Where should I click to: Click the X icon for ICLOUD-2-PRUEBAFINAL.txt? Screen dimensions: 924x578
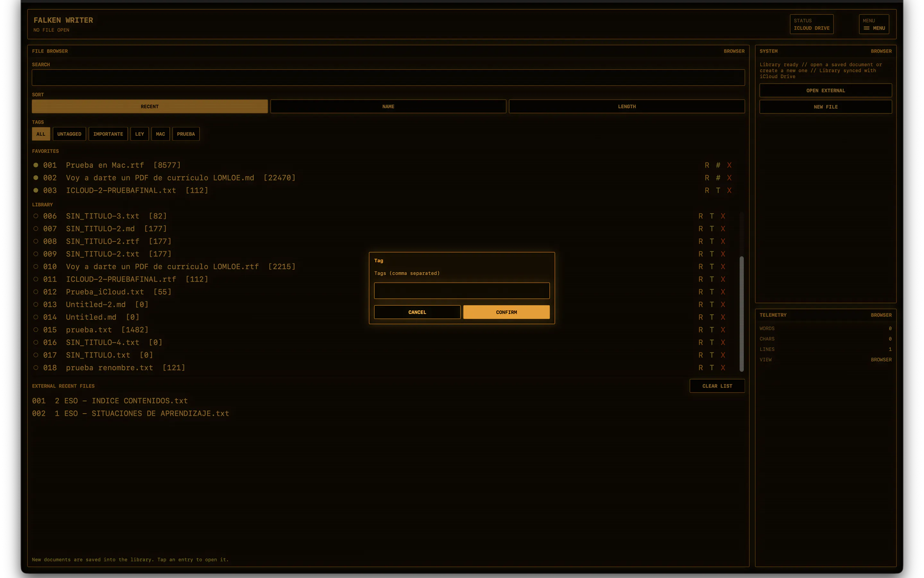pos(729,190)
